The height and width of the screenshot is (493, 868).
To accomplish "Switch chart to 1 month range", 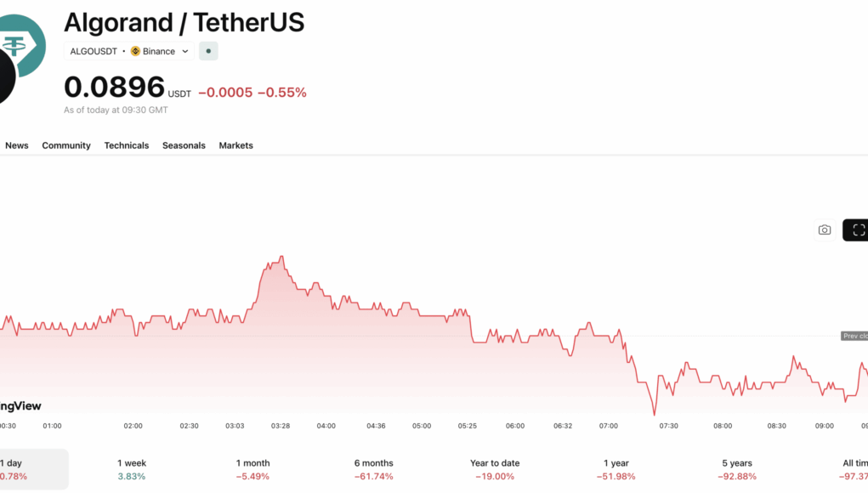I will click(252, 469).
